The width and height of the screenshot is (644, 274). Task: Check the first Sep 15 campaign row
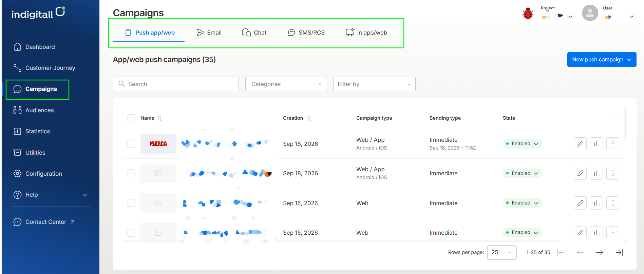(131, 203)
